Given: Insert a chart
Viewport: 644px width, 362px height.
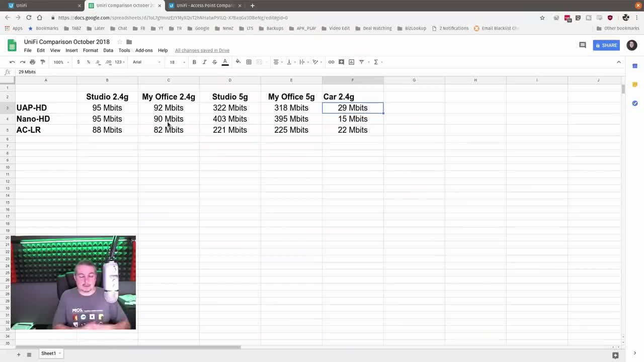Looking at the screenshot, I should click(x=351, y=62).
